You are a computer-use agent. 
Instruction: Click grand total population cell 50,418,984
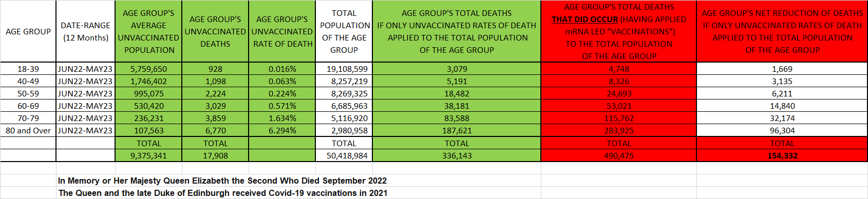344,155
